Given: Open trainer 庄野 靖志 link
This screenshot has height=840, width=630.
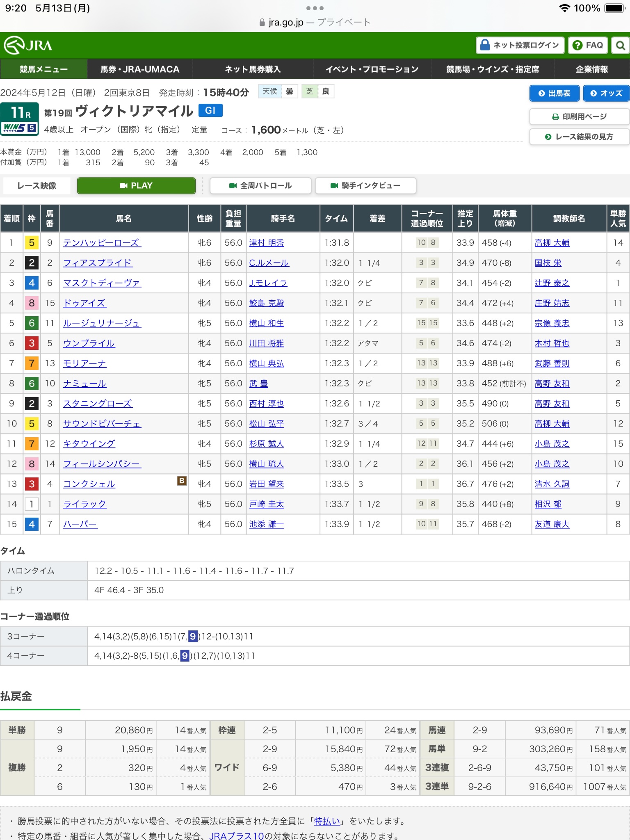Looking at the screenshot, I should (x=552, y=303).
